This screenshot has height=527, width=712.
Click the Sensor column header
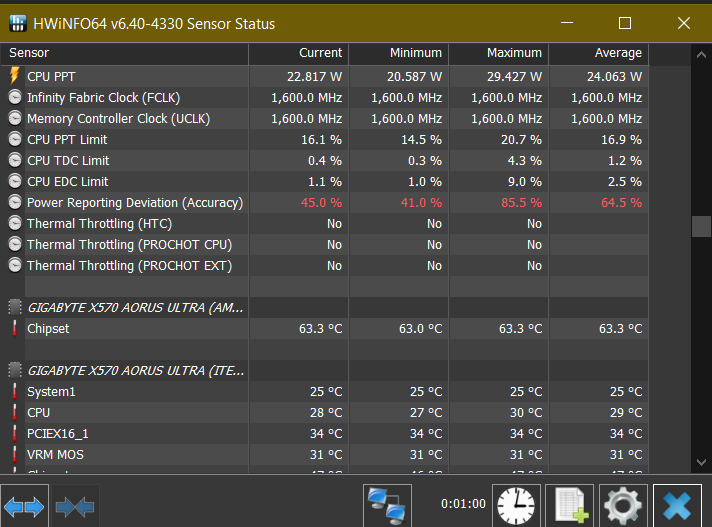point(124,53)
